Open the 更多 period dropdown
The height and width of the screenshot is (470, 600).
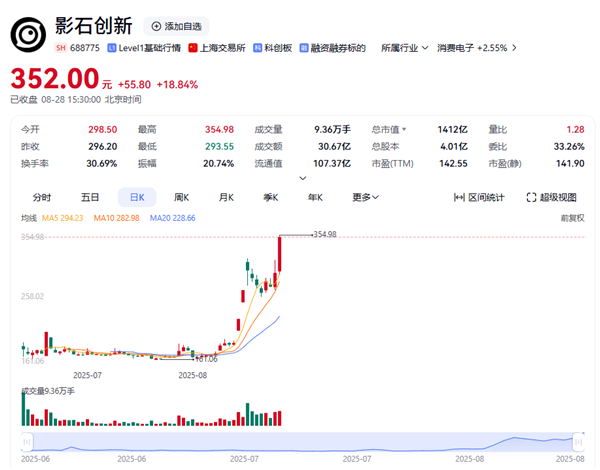click(x=365, y=197)
